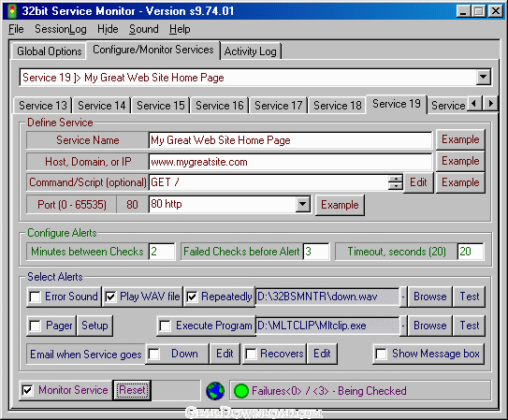This screenshot has height=420, width=508.
Task: Enable the Show Message box checkbox
Action: (381, 354)
